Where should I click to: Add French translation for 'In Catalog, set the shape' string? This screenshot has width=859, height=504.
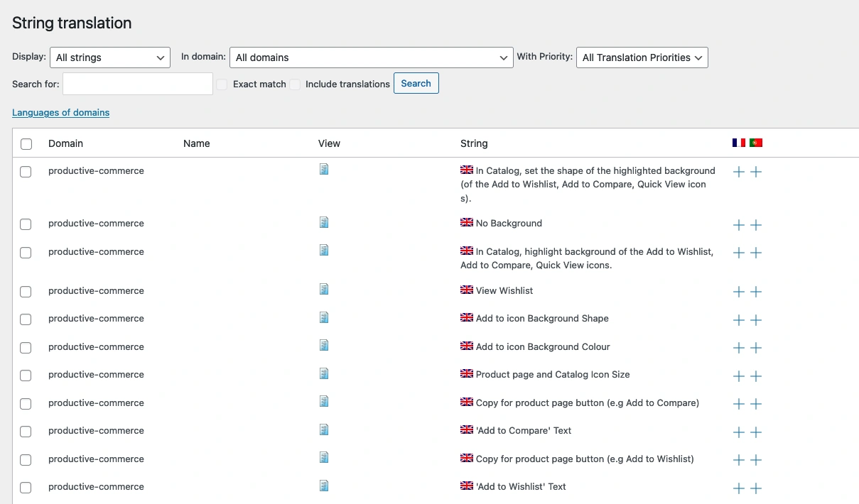pyautogui.click(x=739, y=172)
